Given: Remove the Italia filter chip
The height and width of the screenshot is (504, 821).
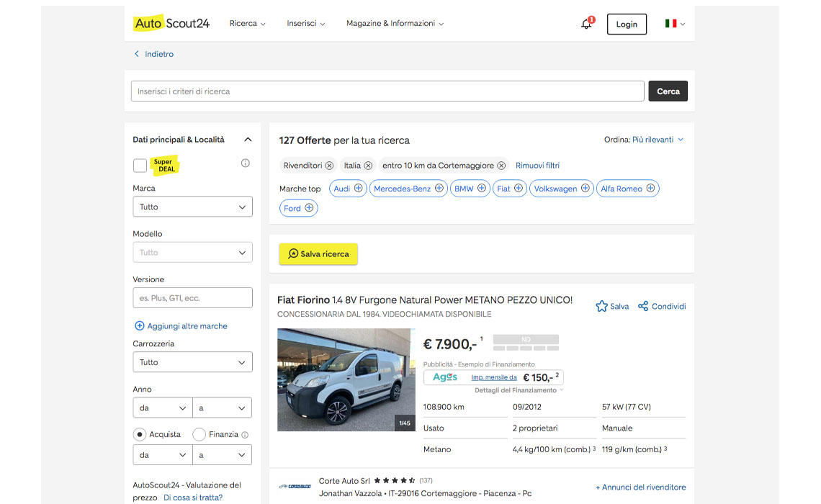Looking at the screenshot, I should (x=368, y=166).
